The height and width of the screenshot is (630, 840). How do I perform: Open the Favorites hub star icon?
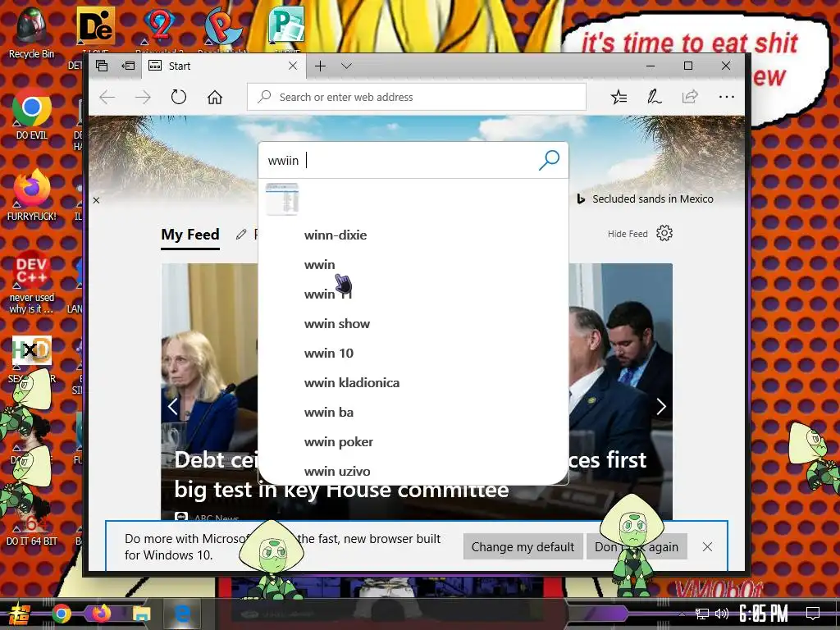pyautogui.click(x=619, y=97)
